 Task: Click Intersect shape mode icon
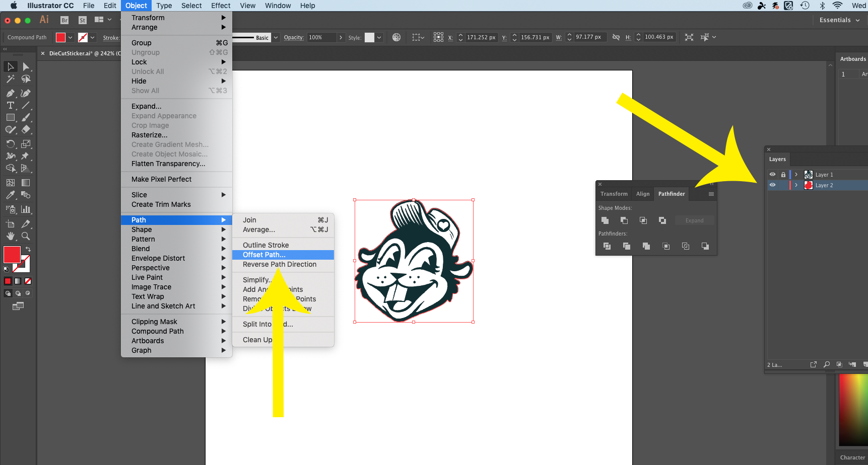click(x=643, y=220)
